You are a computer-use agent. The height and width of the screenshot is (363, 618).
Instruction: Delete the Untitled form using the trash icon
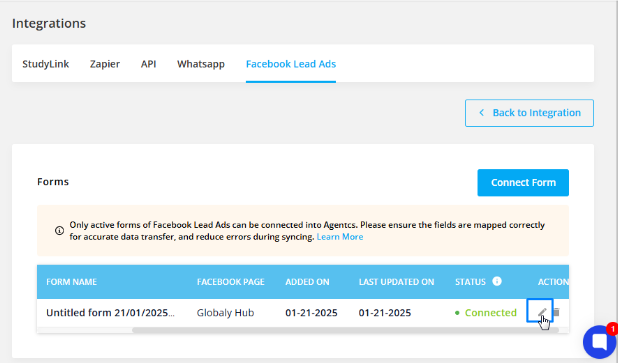pos(557,312)
